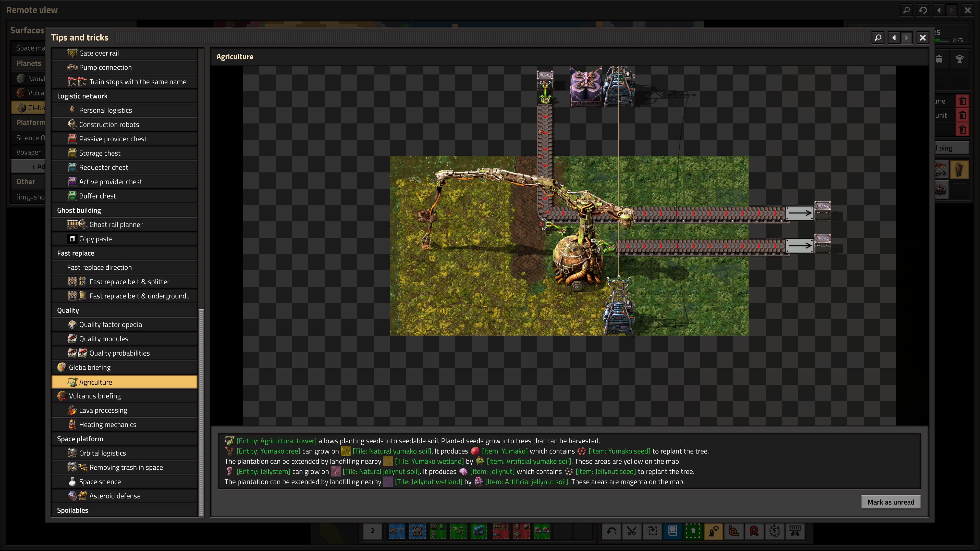Expand the Space platform category

[x=124, y=439]
